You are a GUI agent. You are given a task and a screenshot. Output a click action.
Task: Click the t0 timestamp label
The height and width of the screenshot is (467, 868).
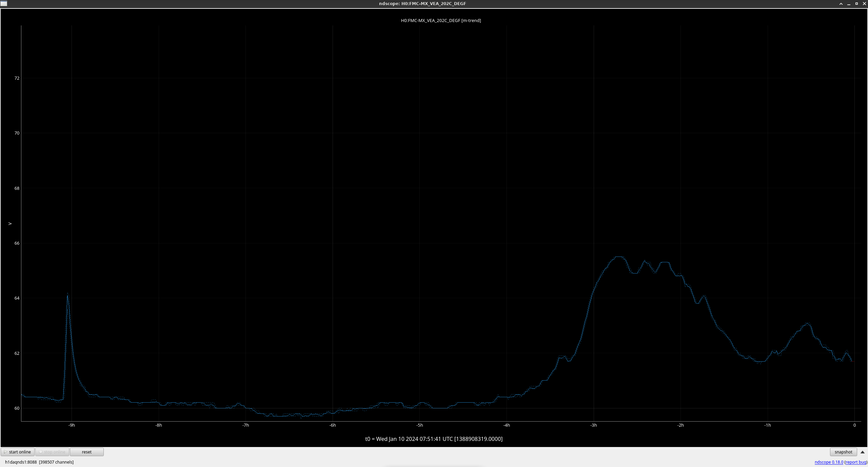point(434,439)
